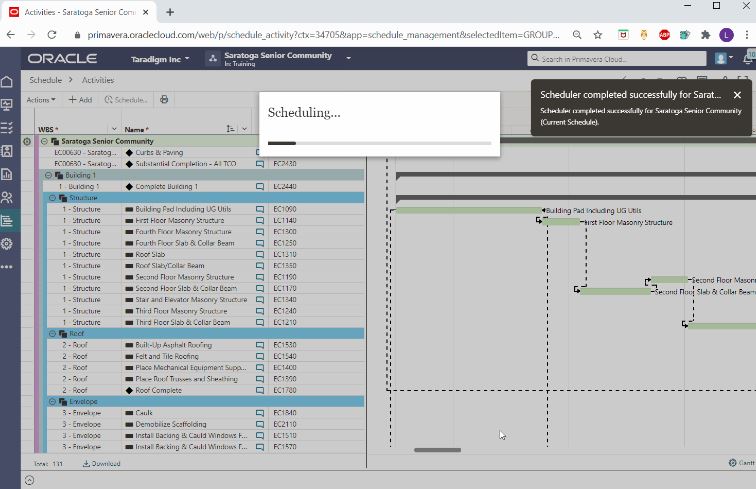Collapse the Saratoga Senior Community group

pos(44,141)
